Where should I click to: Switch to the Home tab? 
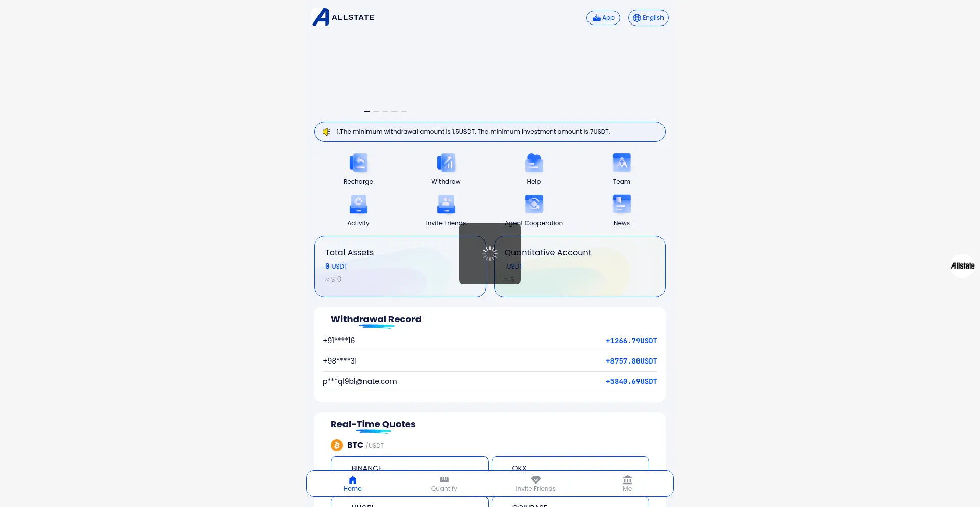coord(352,484)
